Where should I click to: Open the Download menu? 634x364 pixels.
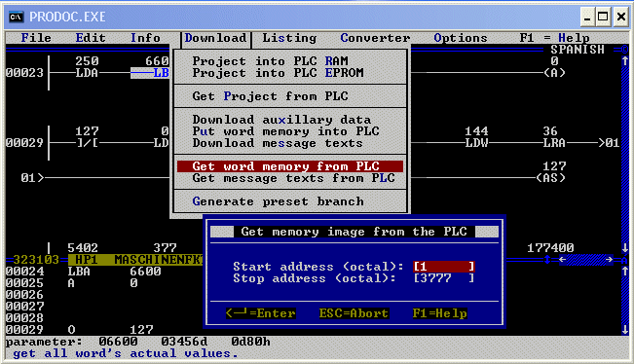click(x=215, y=38)
